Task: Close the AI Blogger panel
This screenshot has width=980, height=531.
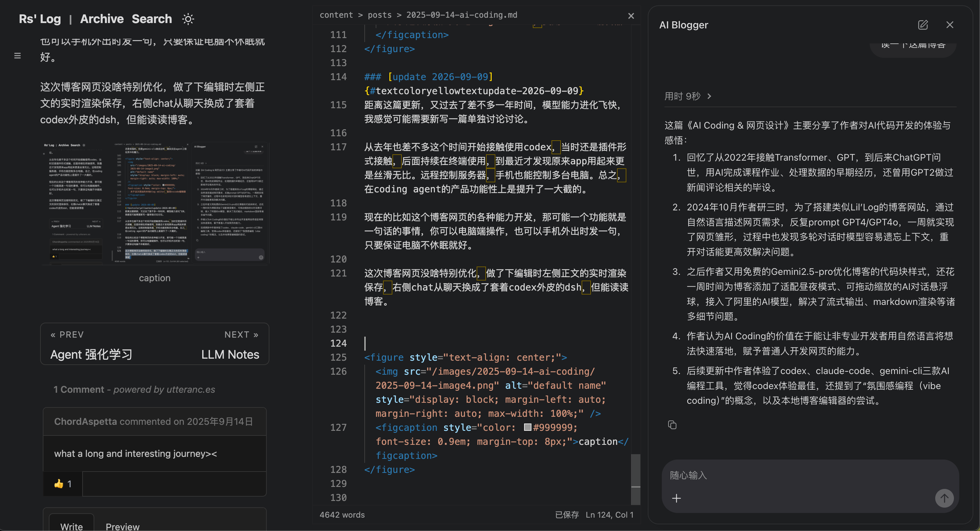Action: [950, 25]
